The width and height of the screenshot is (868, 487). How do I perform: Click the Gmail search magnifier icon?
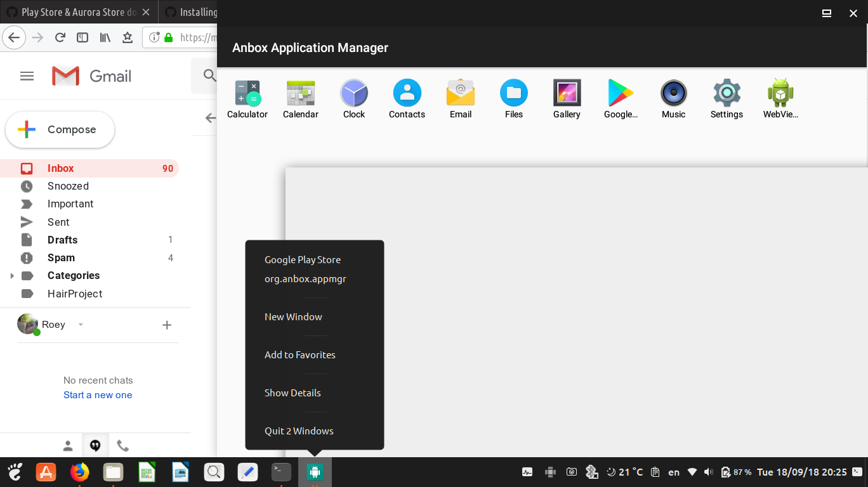pos(209,76)
